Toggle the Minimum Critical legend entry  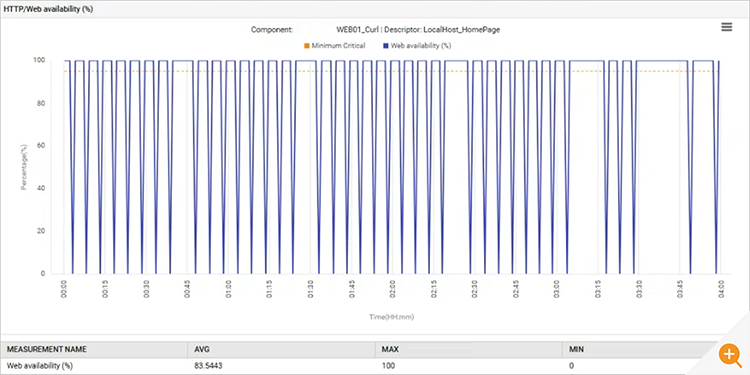point(335,46)
